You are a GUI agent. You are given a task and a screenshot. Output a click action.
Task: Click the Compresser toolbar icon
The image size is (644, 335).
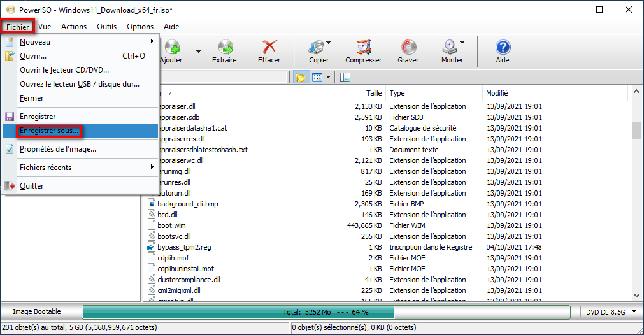tap(363, 48)
